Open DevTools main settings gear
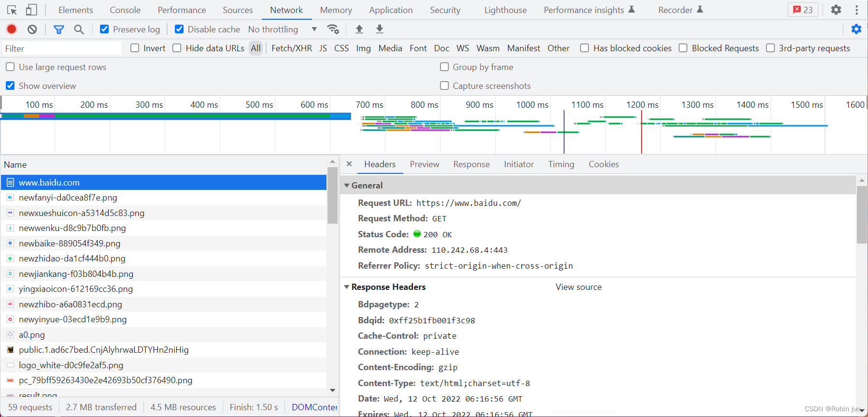This screenshot has height=417, width=868. 836,10
